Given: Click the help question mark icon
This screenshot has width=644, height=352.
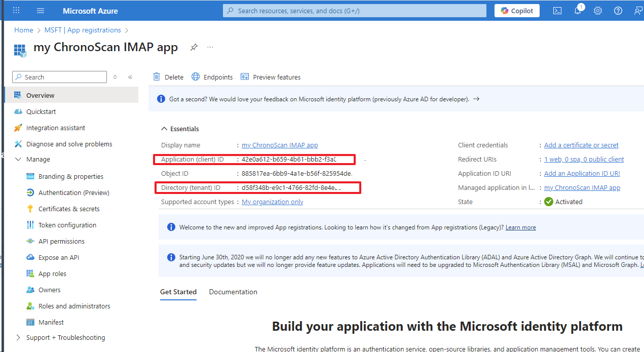Looking at the screenshot, I should tap(618, 11).
